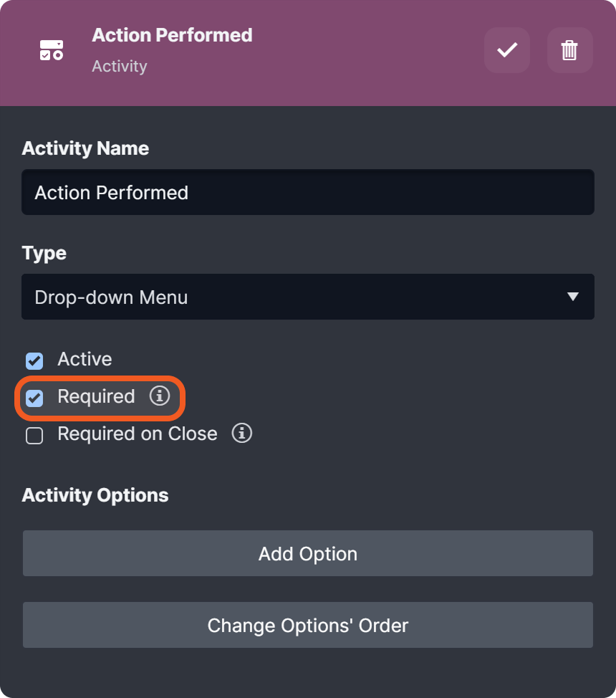616x698 pixels.
Task: Click the Active label text
Action: [85, 359]
